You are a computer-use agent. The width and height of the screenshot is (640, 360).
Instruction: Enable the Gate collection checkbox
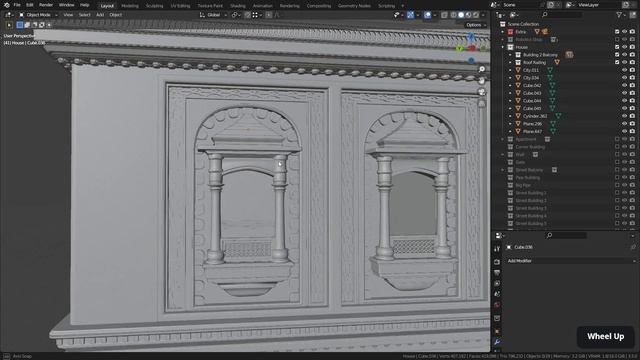tap(617, 162)
